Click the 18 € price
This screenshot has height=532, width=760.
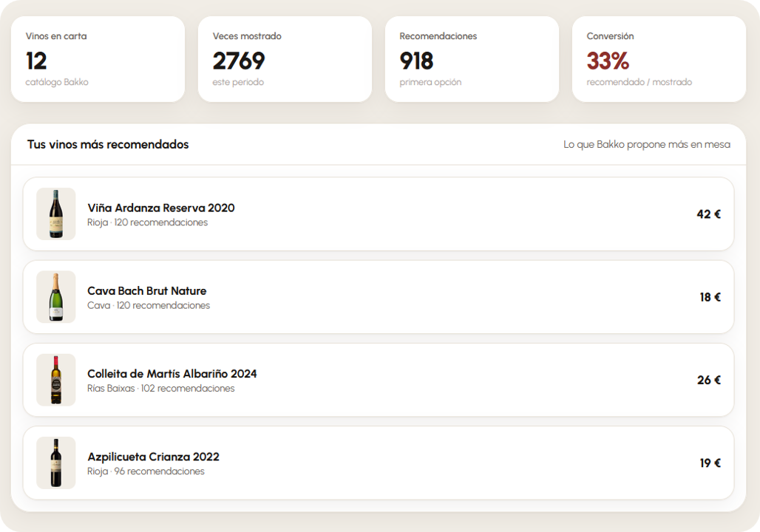click(710, 297)
